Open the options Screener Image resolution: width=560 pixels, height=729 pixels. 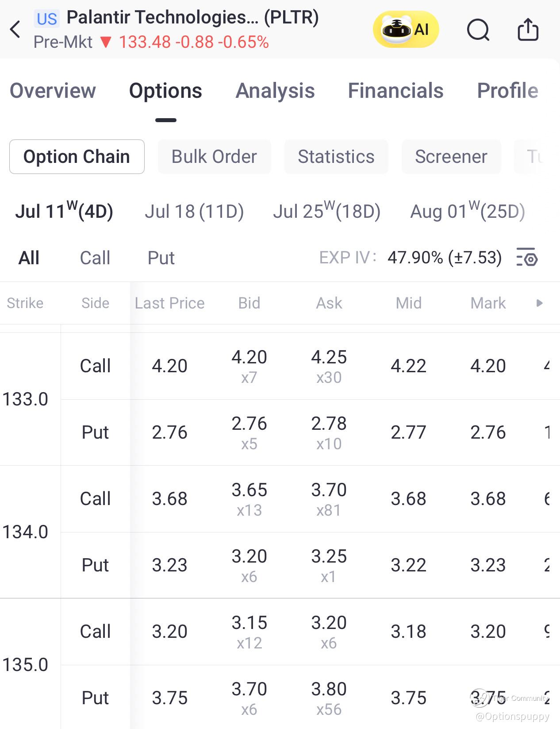[x=451, y=157]
